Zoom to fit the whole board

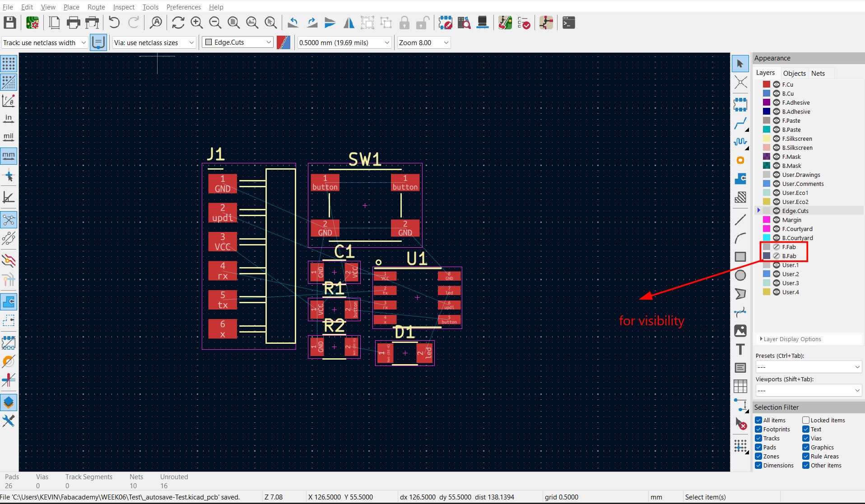pyautogui.click(x=233, y=23)
